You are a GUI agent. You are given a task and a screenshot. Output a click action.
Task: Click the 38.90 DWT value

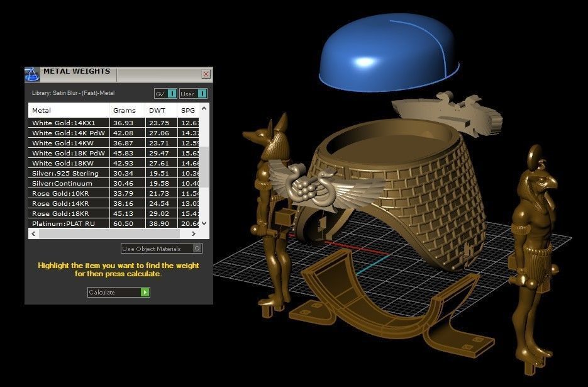[159, 224]
